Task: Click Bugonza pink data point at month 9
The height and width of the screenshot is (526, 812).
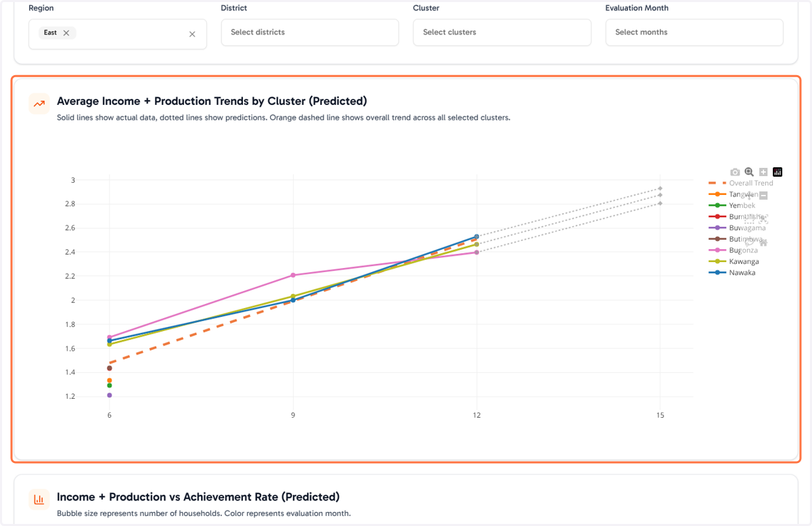Action: 293,275
